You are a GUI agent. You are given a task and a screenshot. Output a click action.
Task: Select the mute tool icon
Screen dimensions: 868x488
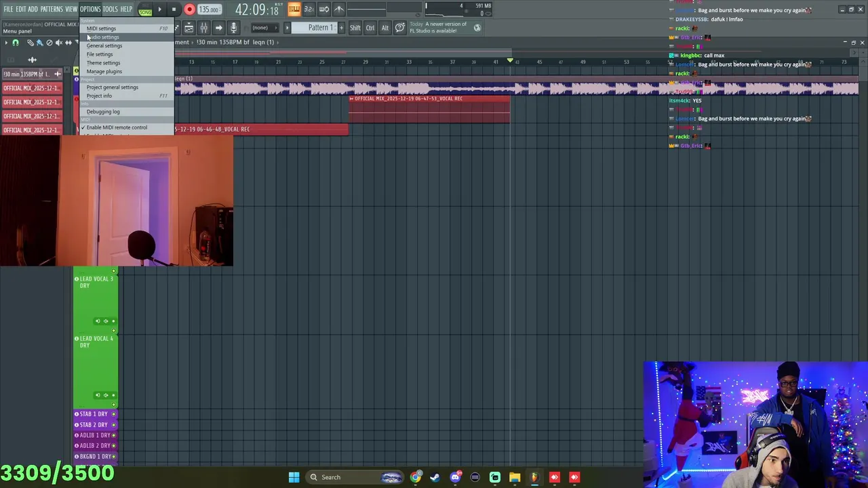[x=58, y=43]
